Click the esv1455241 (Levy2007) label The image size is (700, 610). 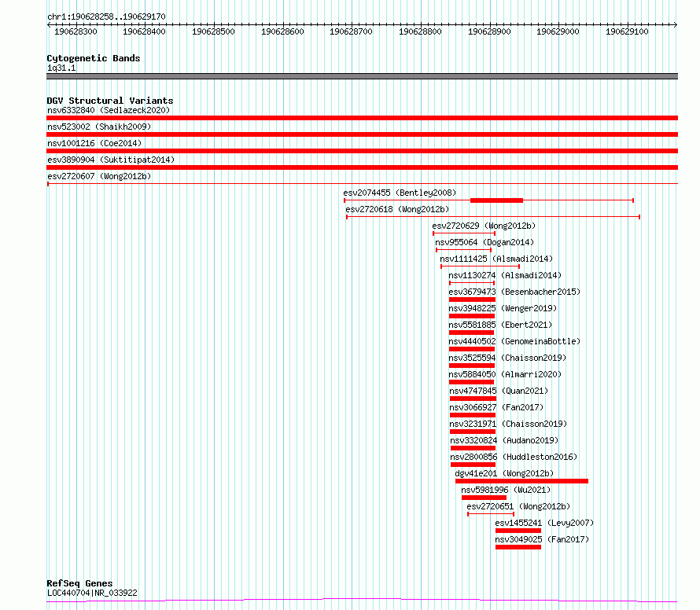[544, 523]
